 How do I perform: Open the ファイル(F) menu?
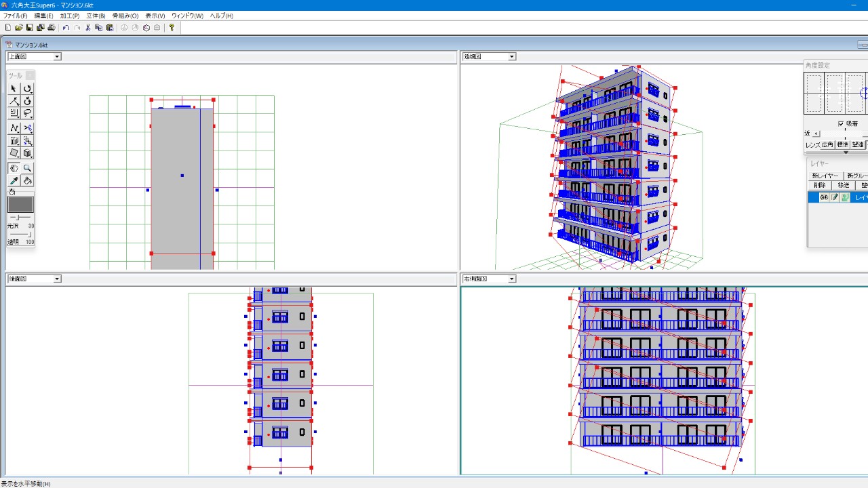click(15, 16)
